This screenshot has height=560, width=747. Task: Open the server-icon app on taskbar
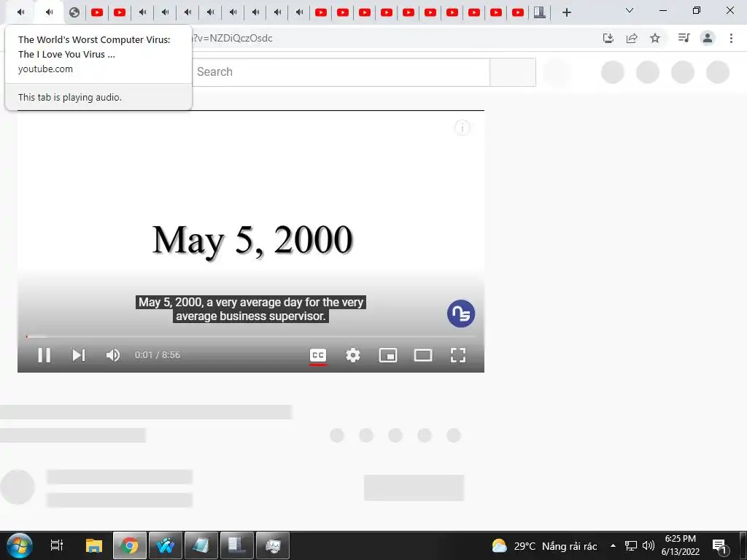[237, 545]
